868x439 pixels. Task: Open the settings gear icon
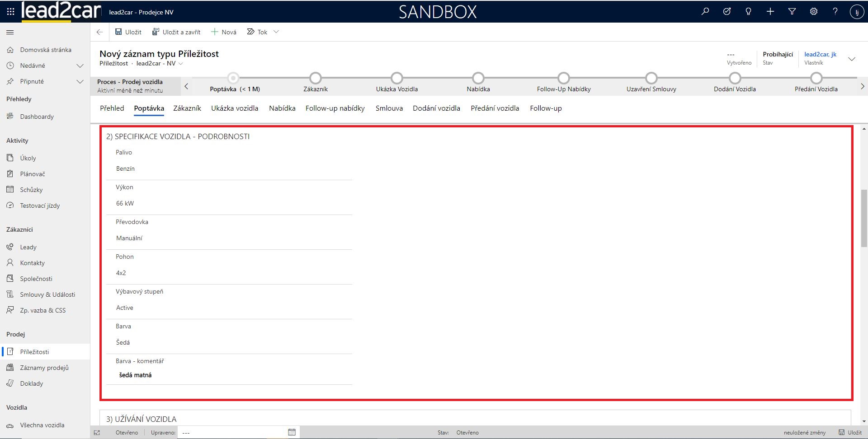point(814,12)
